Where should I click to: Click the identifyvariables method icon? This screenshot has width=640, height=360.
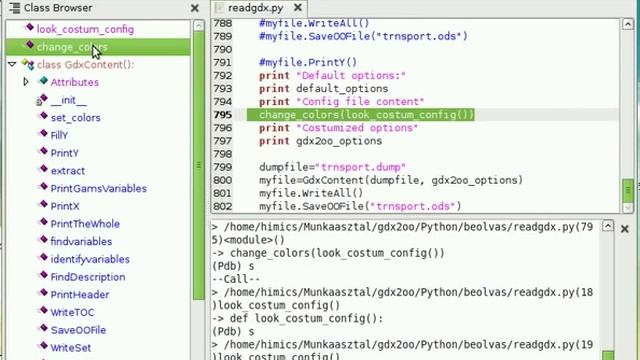[43, 258]
